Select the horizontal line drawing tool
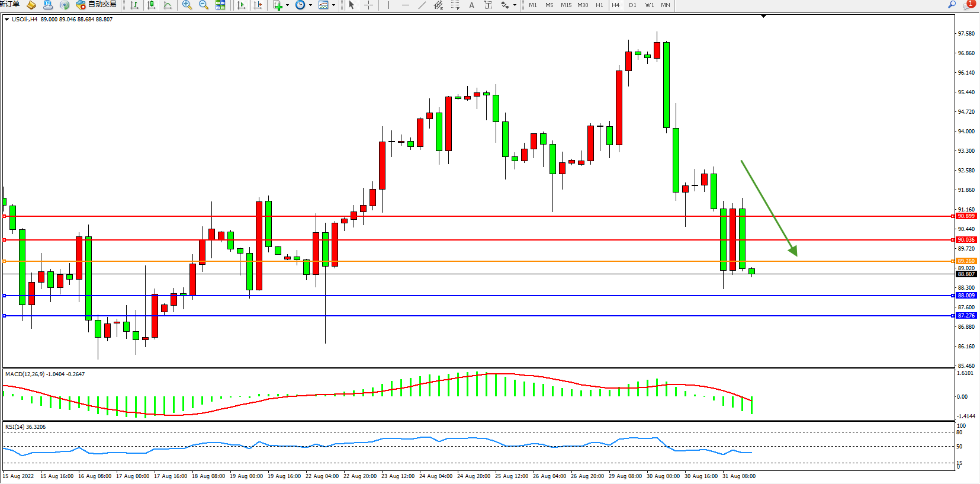Image resolution: width=980 pixels, height=484 pixels. (x=405, y=5)
